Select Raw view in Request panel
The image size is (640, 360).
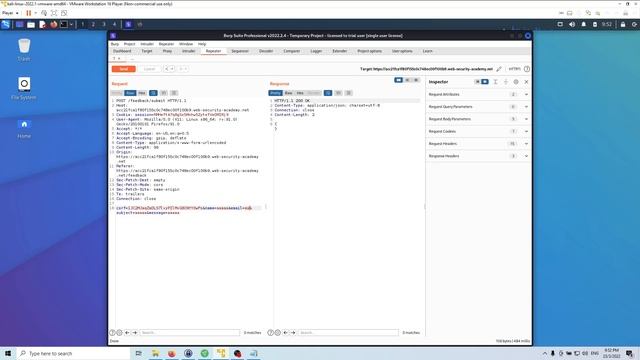[130, 93]
